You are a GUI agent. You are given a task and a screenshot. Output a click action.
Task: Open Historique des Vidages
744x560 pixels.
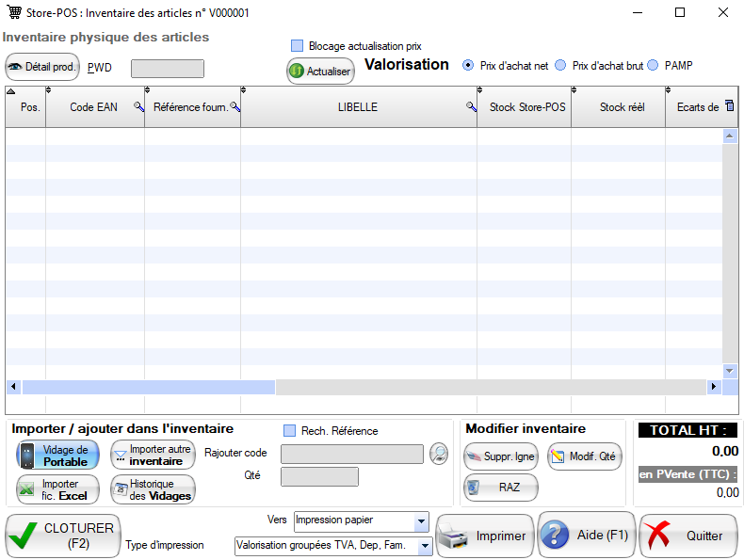click(x=153, y=489)
